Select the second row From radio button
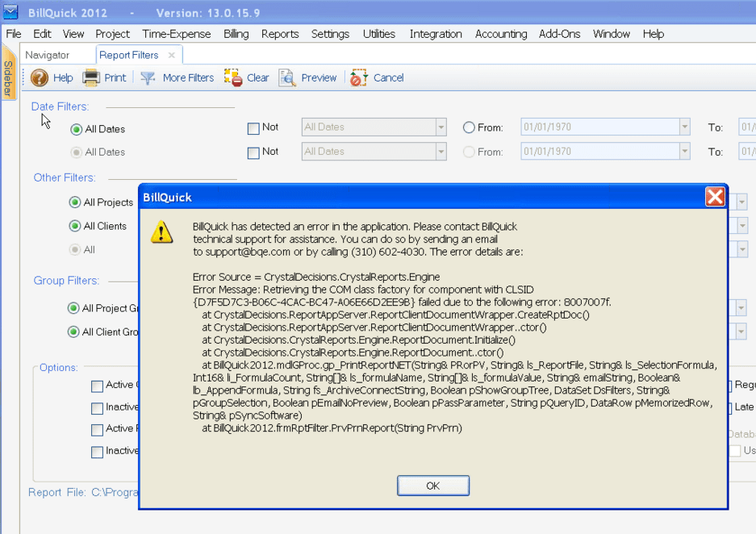756x534 pixels. tap(469, 152)
